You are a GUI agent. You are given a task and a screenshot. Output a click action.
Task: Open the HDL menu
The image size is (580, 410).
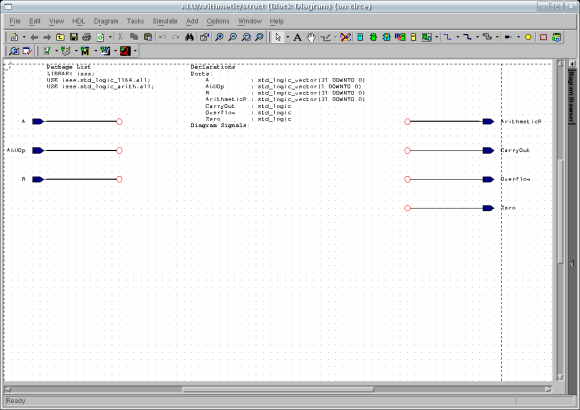point(78,21)
